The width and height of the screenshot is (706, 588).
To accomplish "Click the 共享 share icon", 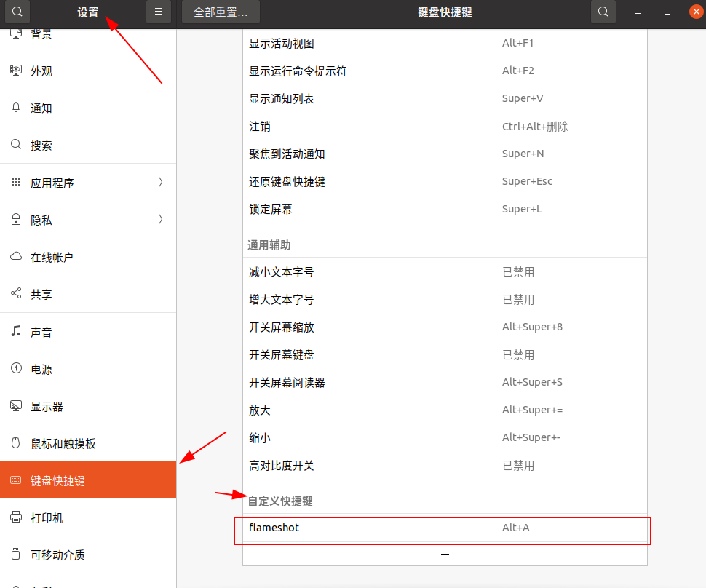I will coord(16,293).
